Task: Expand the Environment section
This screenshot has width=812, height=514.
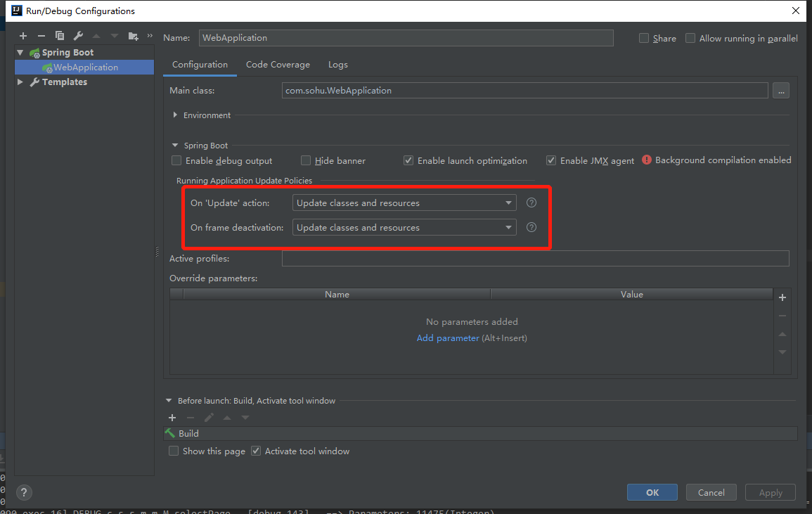Action: 175,115
